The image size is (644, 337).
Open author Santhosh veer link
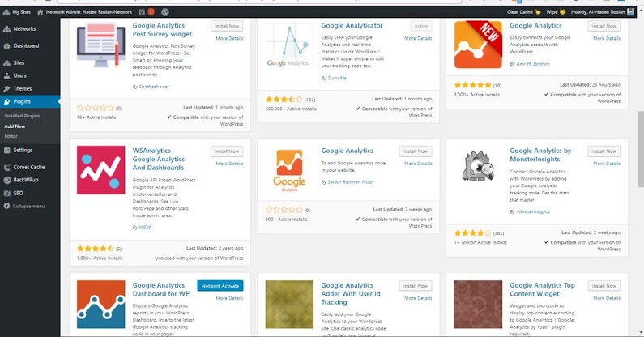pyautogui.click(x=154, y=87)
